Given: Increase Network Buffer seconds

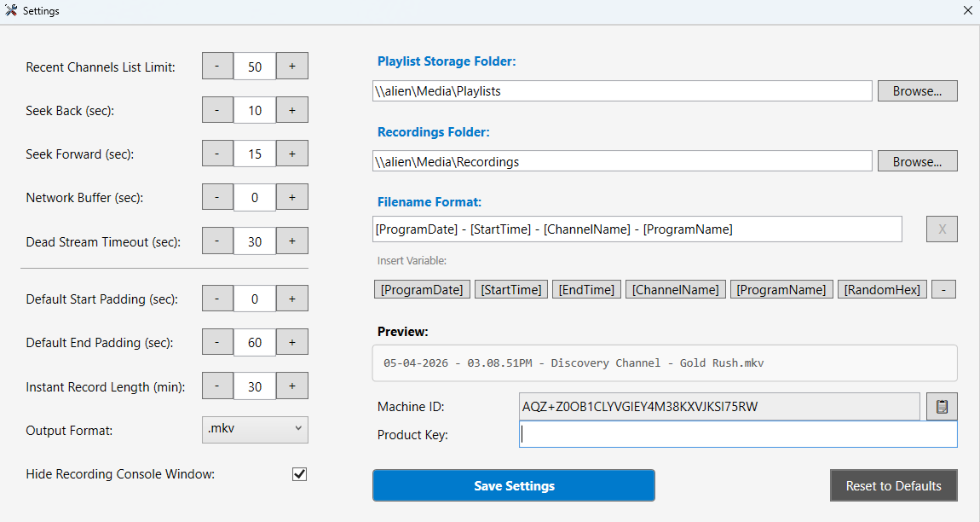Looking at the screenshot, I should pyautogui.click(x=292, y=197).
